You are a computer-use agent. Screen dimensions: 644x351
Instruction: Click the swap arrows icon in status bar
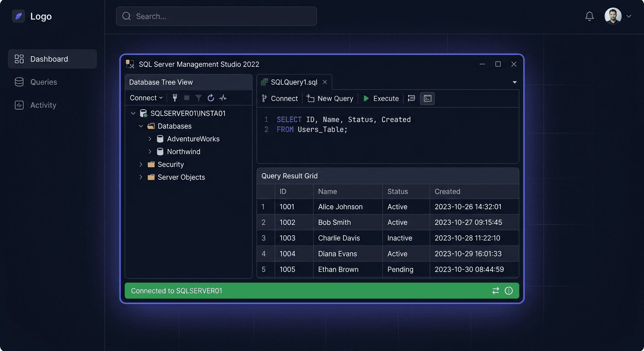point(495,291)
